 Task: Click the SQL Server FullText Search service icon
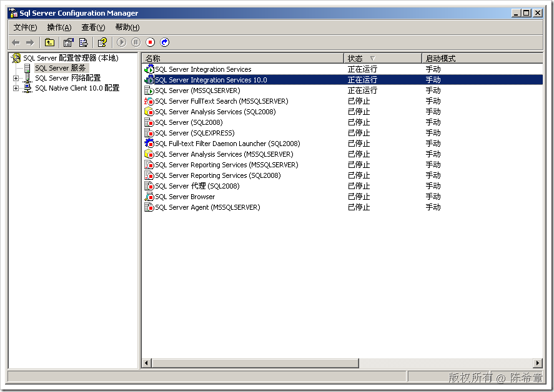(x=149, y=101)
